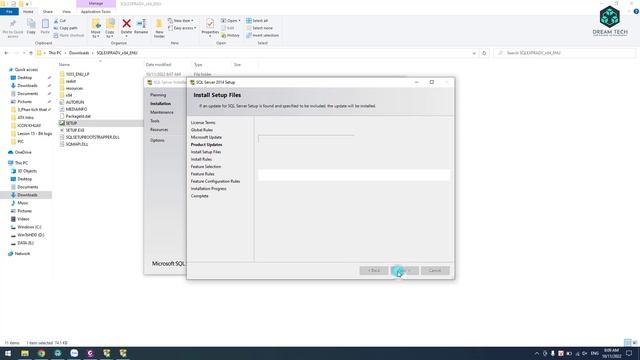Select Maintenance in SQL Installation Center
Screen dimensions: 640x360
tap(162, 112)
